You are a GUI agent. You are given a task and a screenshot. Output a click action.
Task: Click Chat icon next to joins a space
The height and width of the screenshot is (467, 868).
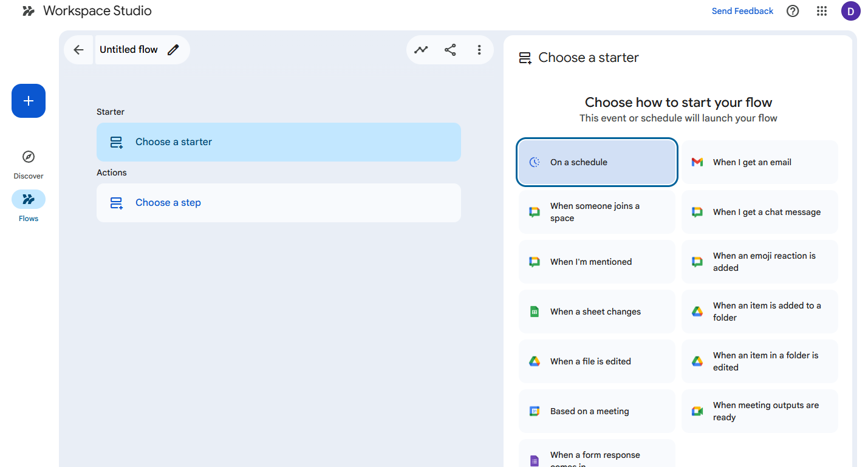(x=535, y=212)
